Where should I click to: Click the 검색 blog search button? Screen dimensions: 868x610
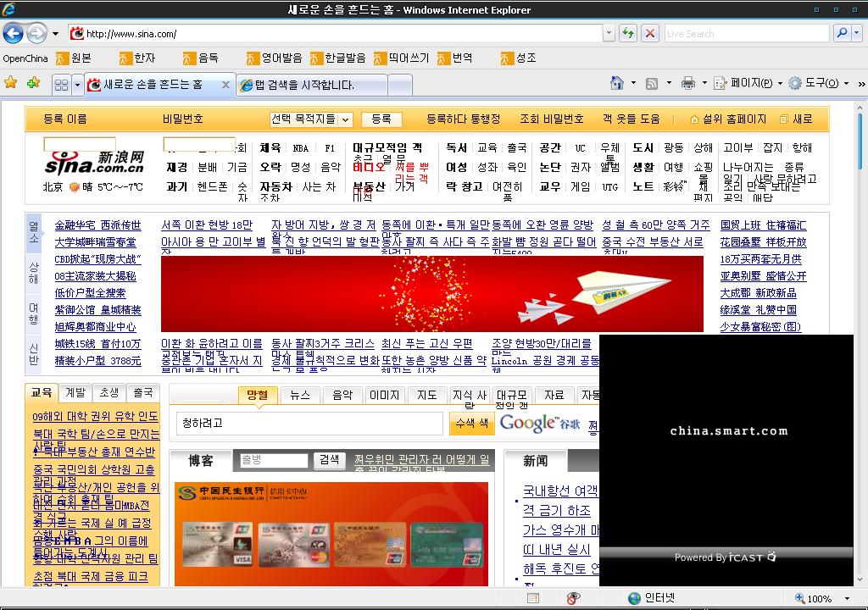coord(330,459)
